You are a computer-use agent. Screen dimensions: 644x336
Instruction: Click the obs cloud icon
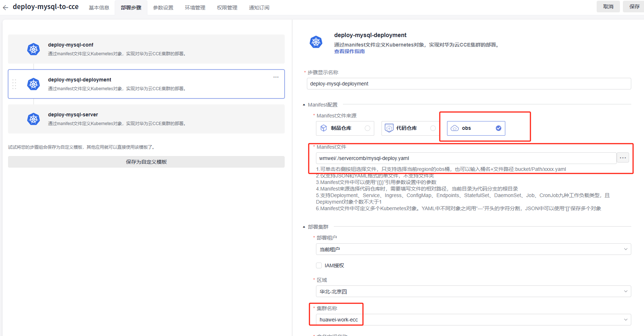point(455,128)
